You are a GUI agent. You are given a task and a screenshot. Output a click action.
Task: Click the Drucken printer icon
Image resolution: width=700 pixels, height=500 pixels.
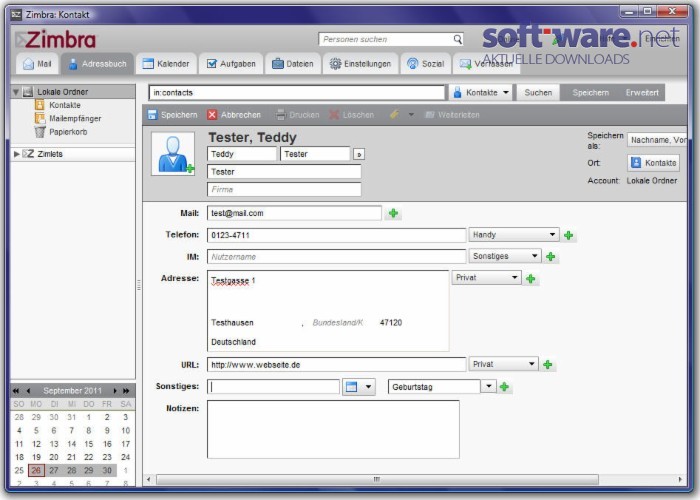click(x=280, y=115)
